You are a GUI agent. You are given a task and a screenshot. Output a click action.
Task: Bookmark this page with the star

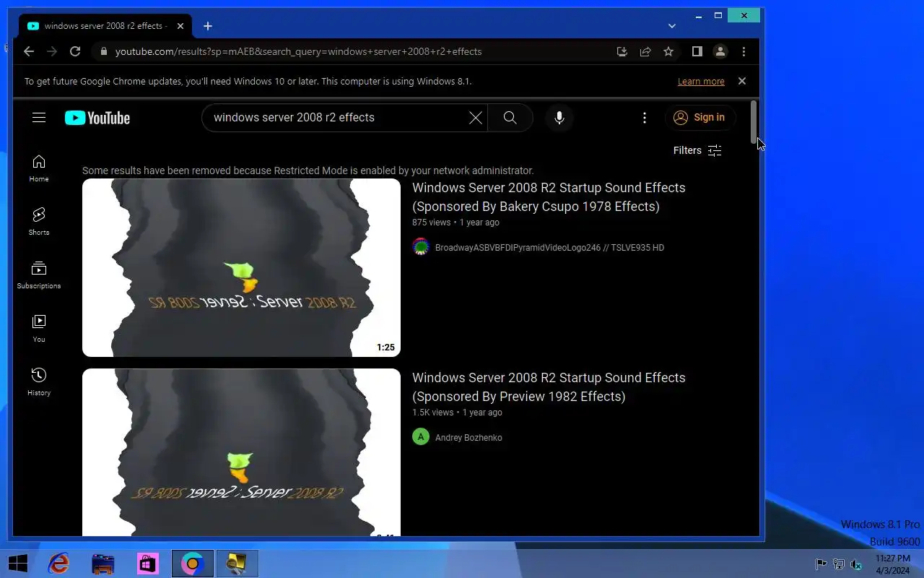668,51
